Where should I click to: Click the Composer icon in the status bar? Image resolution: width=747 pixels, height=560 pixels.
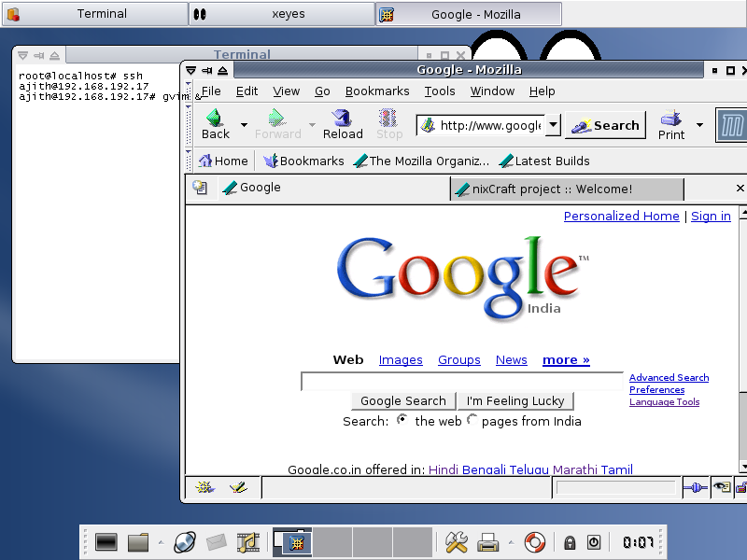point(238,487)
